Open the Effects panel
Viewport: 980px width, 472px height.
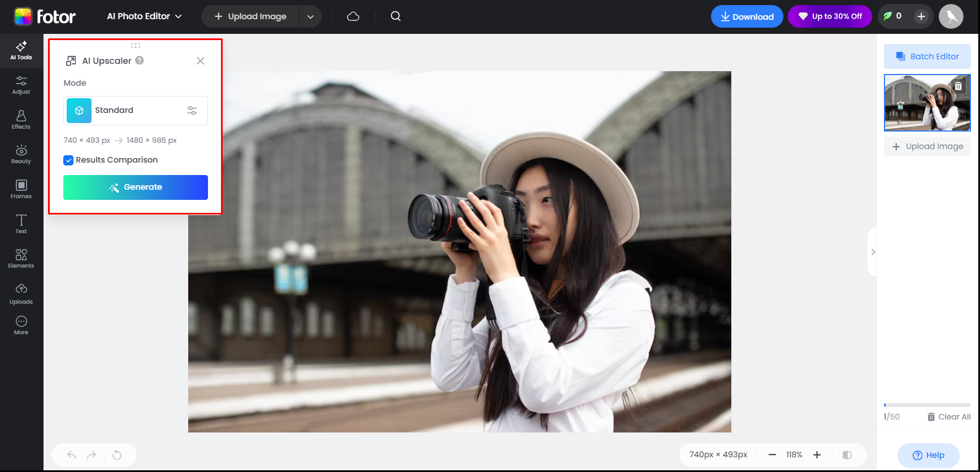pyautogui.click(x=21, y=120)
